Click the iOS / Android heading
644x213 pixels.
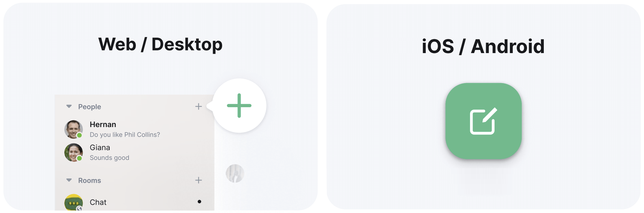[483, 46]
